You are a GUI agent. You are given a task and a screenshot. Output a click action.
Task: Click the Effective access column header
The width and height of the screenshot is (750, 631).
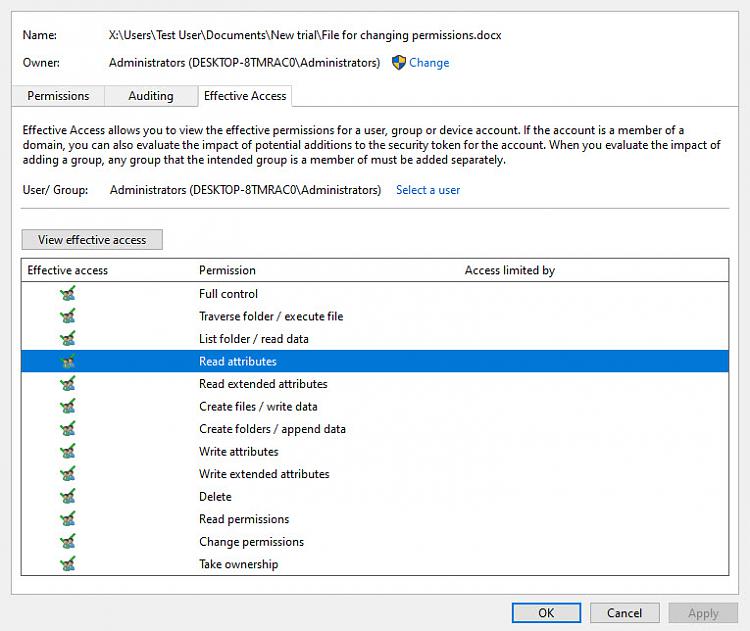pyautogui.click(x=67, y=270)
